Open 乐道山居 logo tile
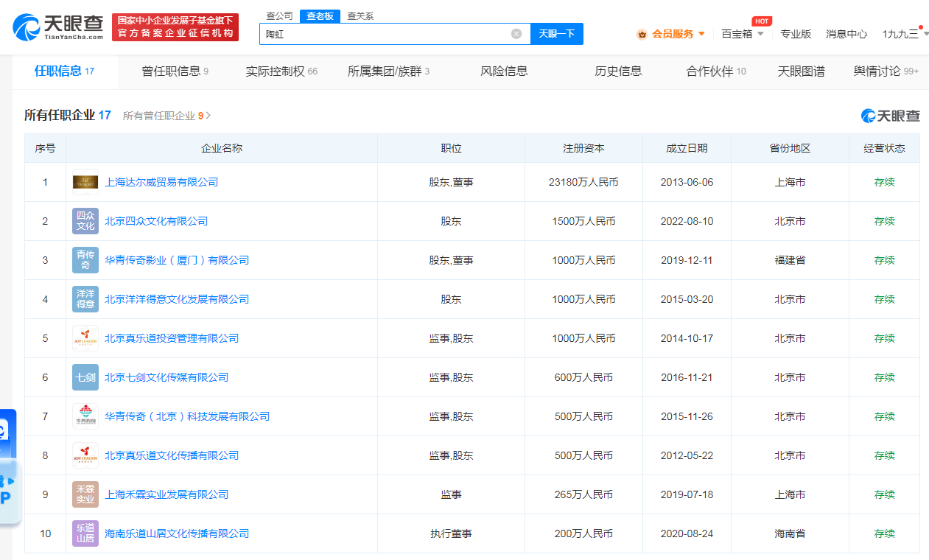 (85, 533)
